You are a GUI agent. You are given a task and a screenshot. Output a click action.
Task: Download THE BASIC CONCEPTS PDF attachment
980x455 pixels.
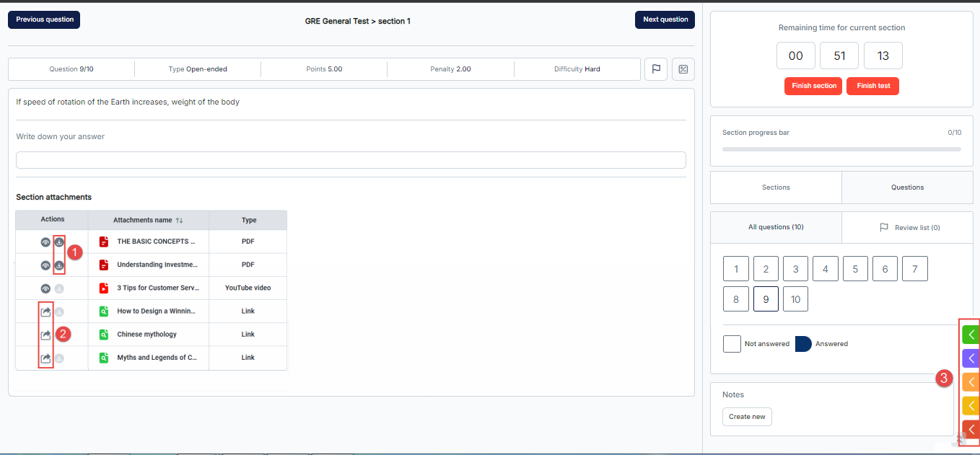click(x=59, y=242)
